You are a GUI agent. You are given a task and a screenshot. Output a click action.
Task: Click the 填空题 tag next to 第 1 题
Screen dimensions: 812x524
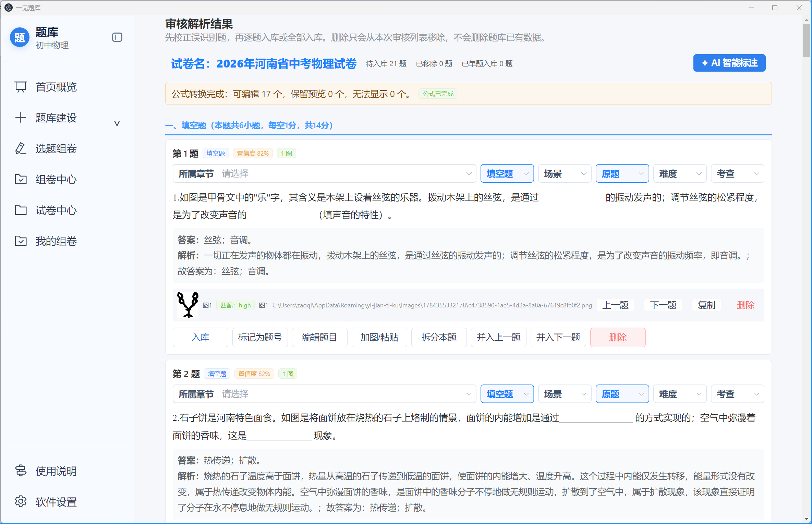pyautogui.click(x=216, y=154)
